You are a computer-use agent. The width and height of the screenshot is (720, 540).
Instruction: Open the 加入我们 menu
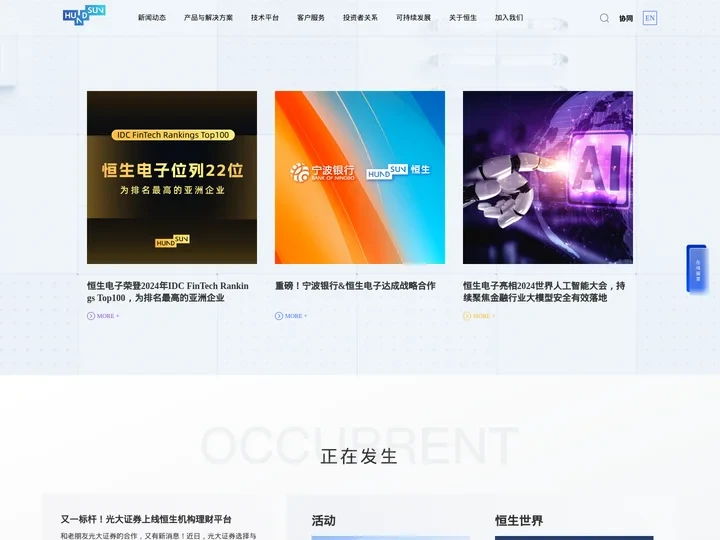(x=509, y=17)
